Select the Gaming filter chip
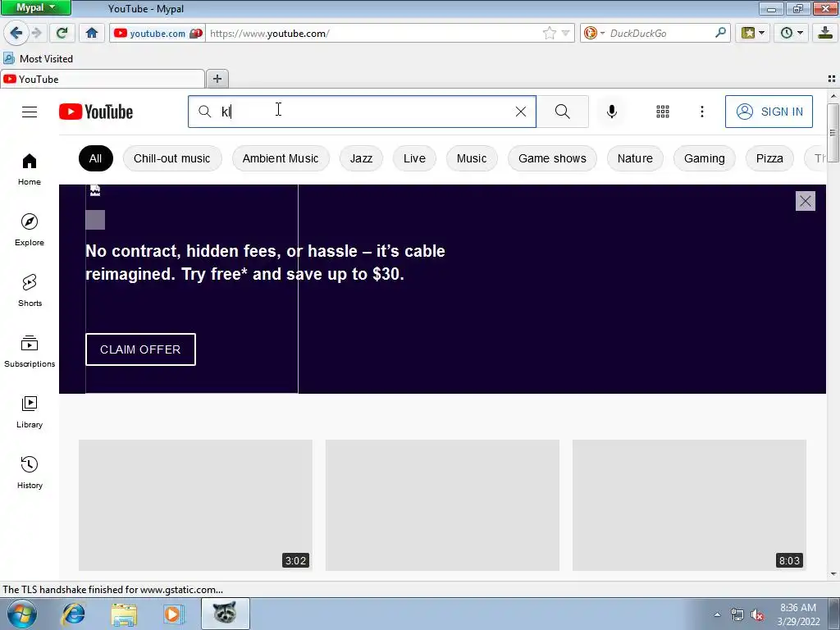The width and height of the screenshot is (840, 630). (x=705, y=158)
